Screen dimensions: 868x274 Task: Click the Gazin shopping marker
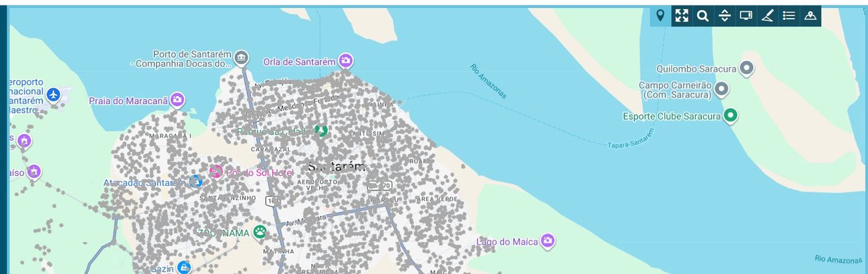(x=184, y=267)
